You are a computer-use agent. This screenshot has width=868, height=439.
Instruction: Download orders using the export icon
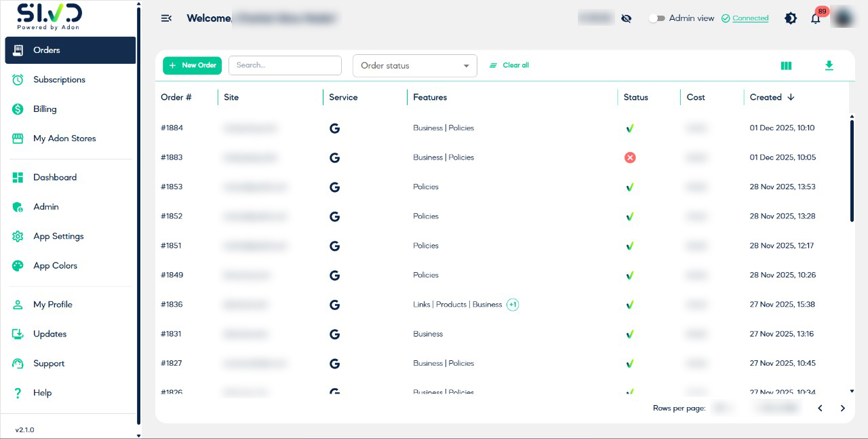click(829, 66)
